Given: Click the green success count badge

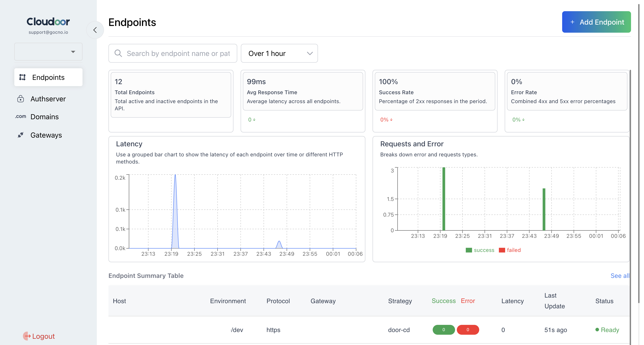Looking at the screenshot, I should tap(443, 330).
